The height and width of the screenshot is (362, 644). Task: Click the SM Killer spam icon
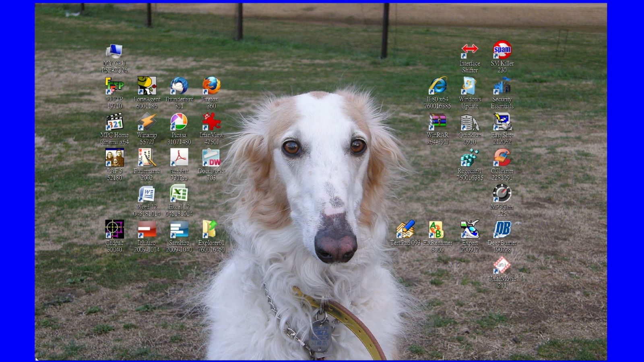pyautogui.click(x=502, y=50)
